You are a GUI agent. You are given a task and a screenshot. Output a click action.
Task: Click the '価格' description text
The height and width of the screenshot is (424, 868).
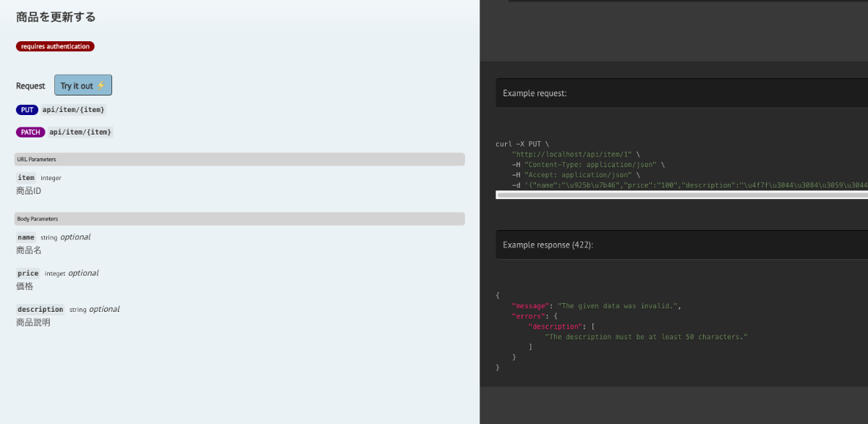(x=25, y=287)
